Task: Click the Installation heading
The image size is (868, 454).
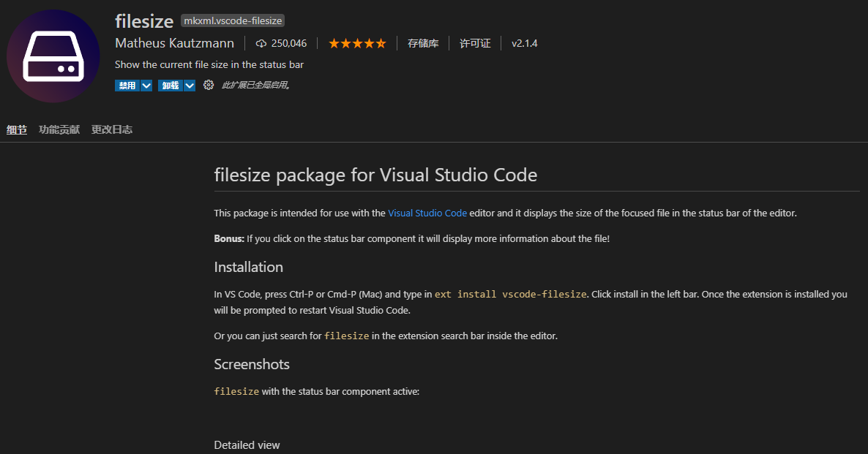Action: pyautogui.click(x=249, y=267)
